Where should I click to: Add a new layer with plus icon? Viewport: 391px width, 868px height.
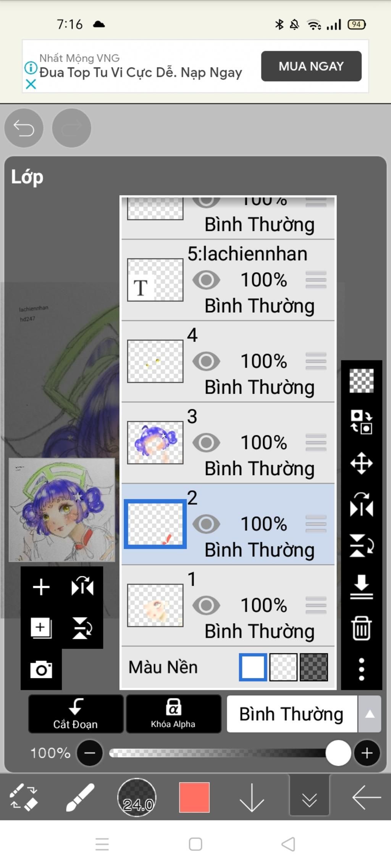coord(41,587)
